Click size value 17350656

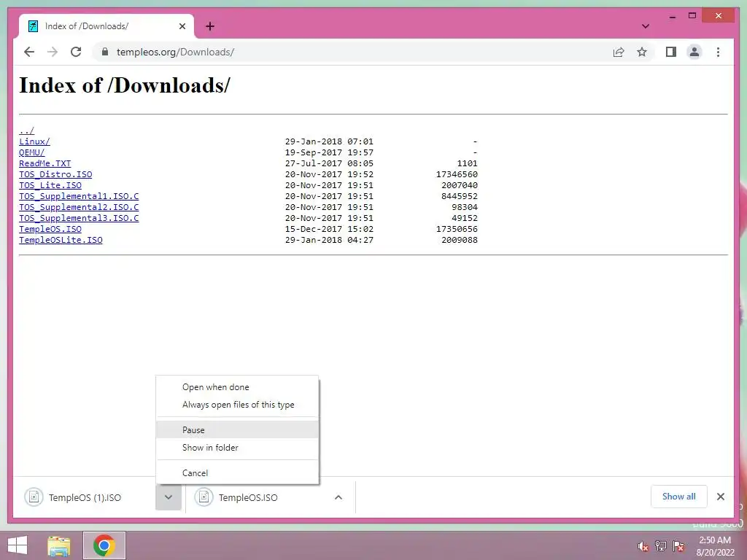point(457,229)
